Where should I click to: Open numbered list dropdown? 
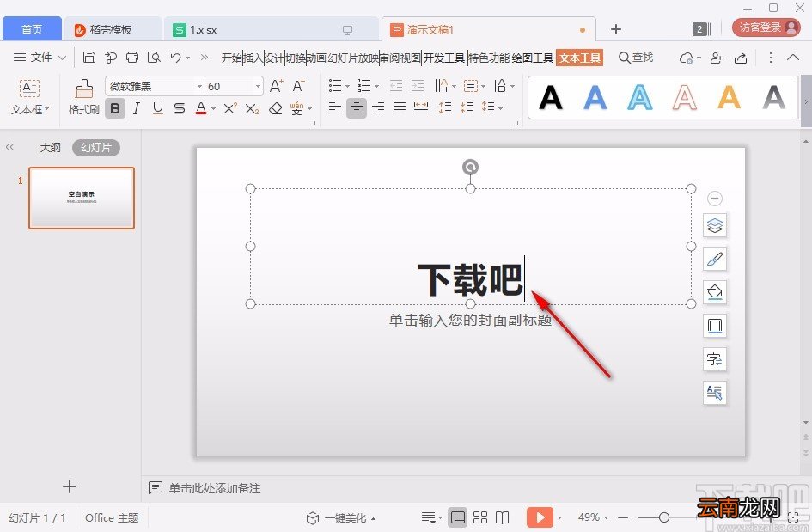pyautogui.click(x=376, y=86)
